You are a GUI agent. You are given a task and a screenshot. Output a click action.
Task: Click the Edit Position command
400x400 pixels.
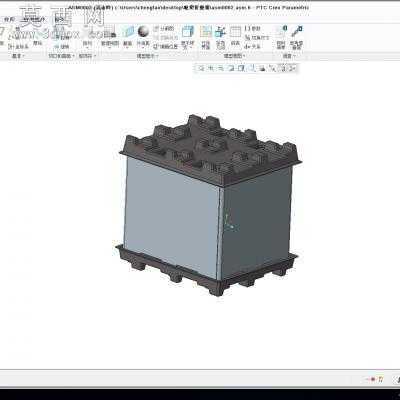pyautogui.click(x=165, y=46)
